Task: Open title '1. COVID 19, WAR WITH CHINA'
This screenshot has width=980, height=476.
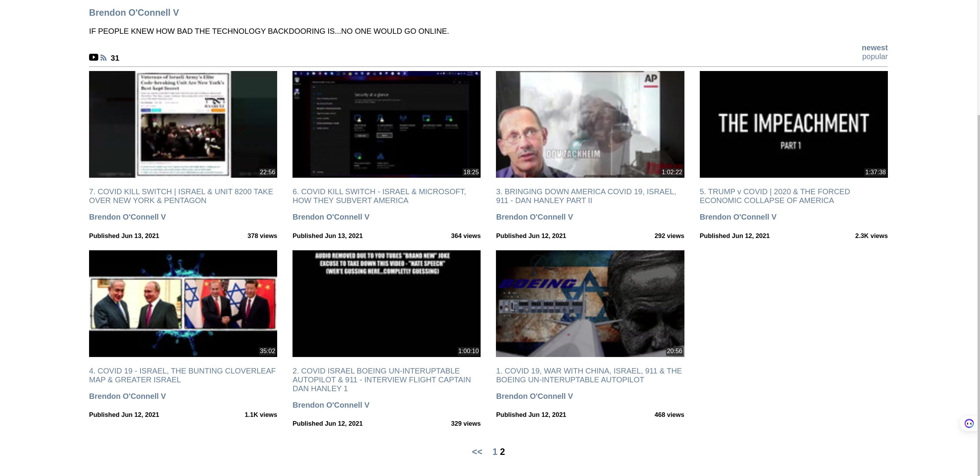Action: [x=589, y=375]
